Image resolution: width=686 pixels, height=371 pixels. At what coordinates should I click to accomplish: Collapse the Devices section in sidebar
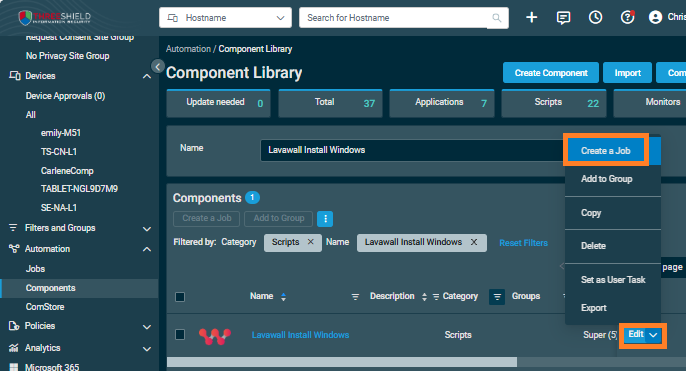(147, 76)
